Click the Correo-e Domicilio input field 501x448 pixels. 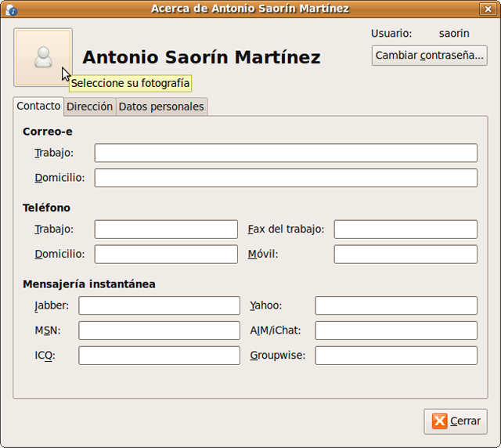pyautogui.click(x=286, y=178)
